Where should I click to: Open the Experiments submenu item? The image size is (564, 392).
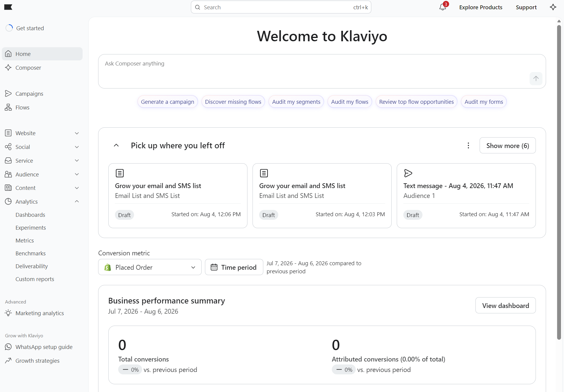click(x=31, y=228)
